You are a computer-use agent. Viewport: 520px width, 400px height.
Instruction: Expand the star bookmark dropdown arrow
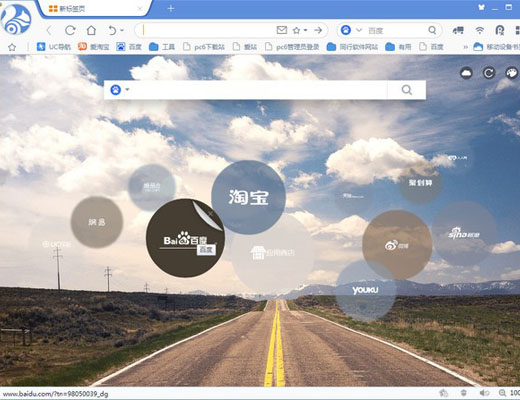click(x=305, y=30)
